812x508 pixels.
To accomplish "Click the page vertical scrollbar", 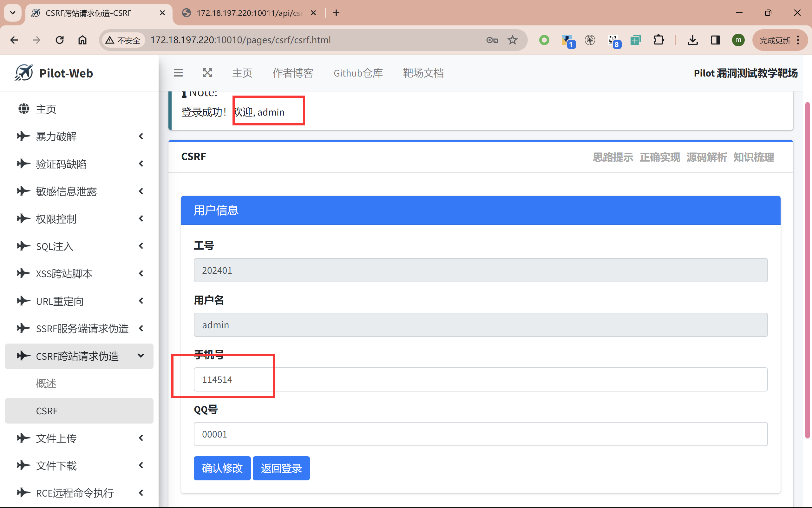I will (808, 271).
